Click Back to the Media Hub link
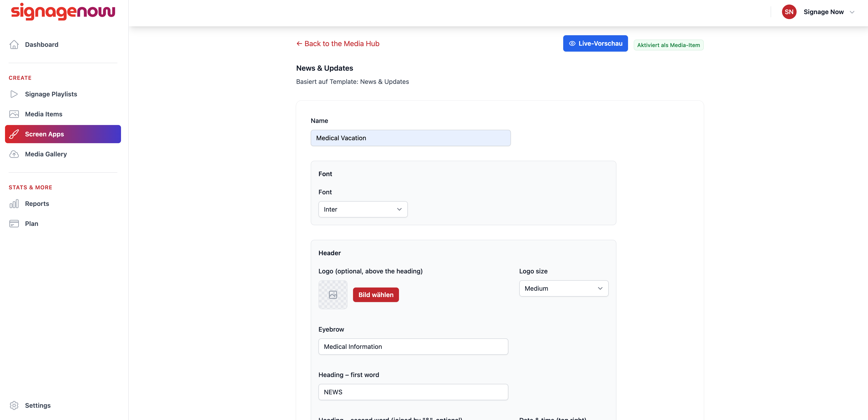 [338, 43]
